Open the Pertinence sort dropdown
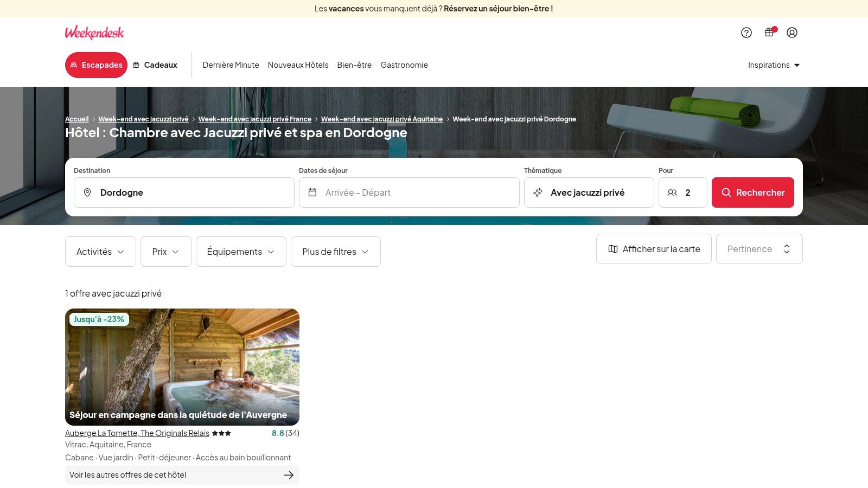This screenshot has width=868, height=488. [759, 249]
